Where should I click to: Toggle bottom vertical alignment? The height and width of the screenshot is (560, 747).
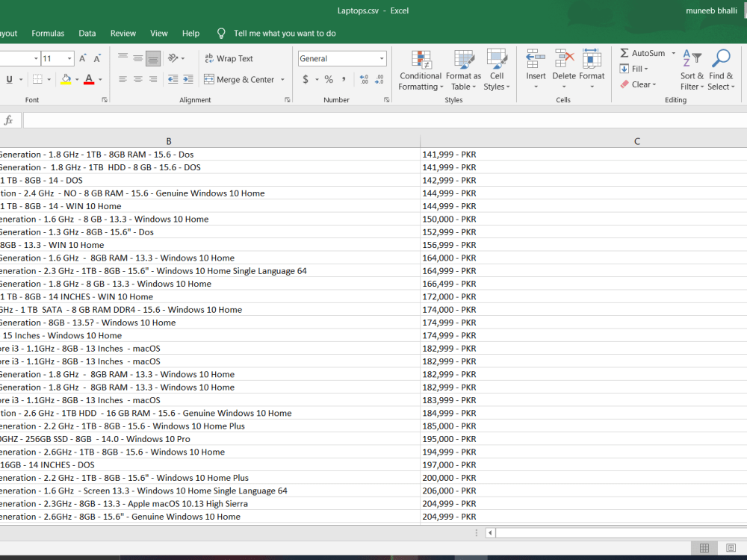[153, 58]
